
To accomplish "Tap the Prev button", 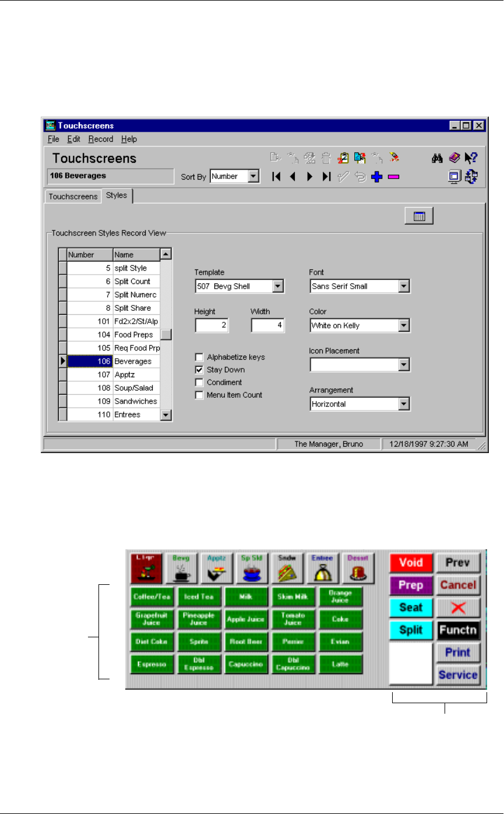I will (x=459, y=563).
